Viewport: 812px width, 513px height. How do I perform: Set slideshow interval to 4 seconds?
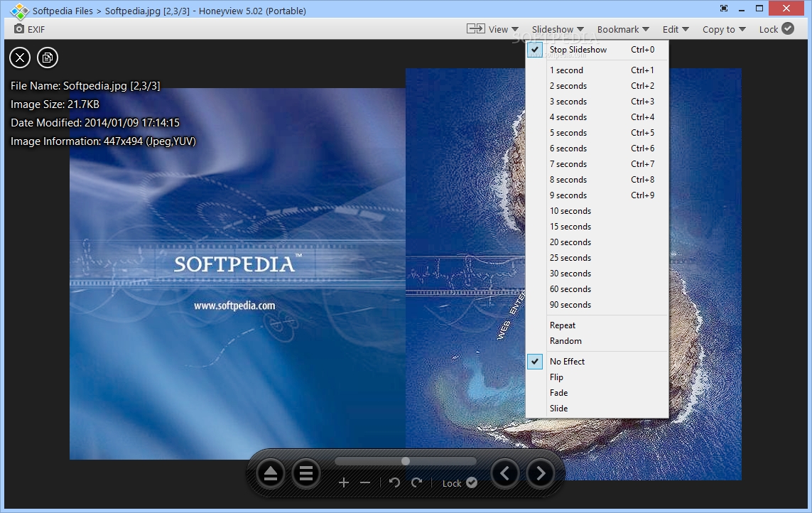597,117
